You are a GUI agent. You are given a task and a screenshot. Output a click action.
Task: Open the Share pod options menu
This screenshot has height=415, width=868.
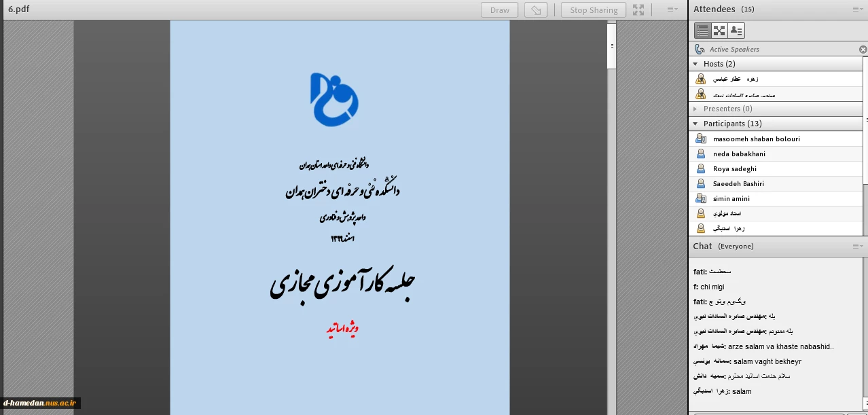coord(672,10)
